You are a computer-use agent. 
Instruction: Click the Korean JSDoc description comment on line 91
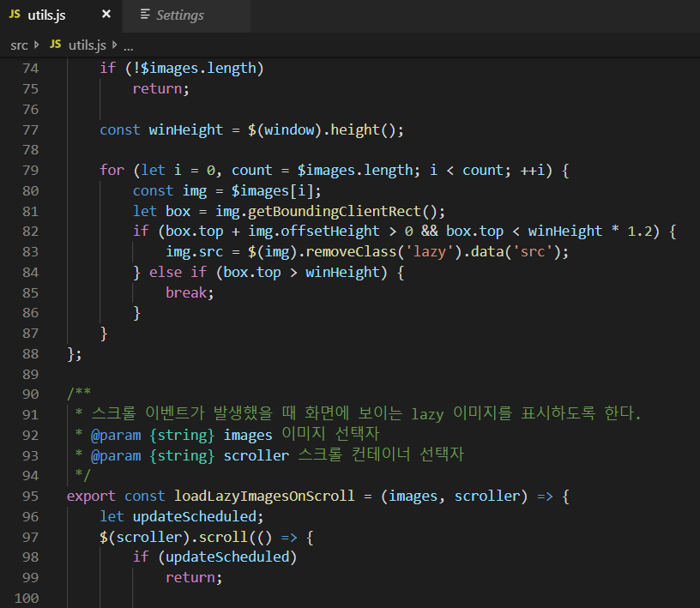tap(360, 414)
